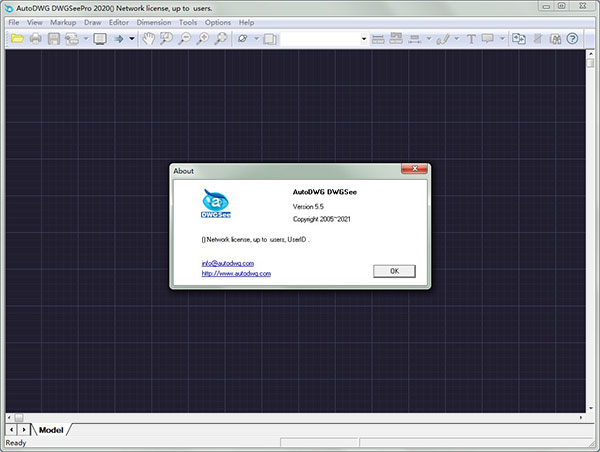
Task: Click the AutoDWG DWGSee heading in dialog
Action: 325,192
